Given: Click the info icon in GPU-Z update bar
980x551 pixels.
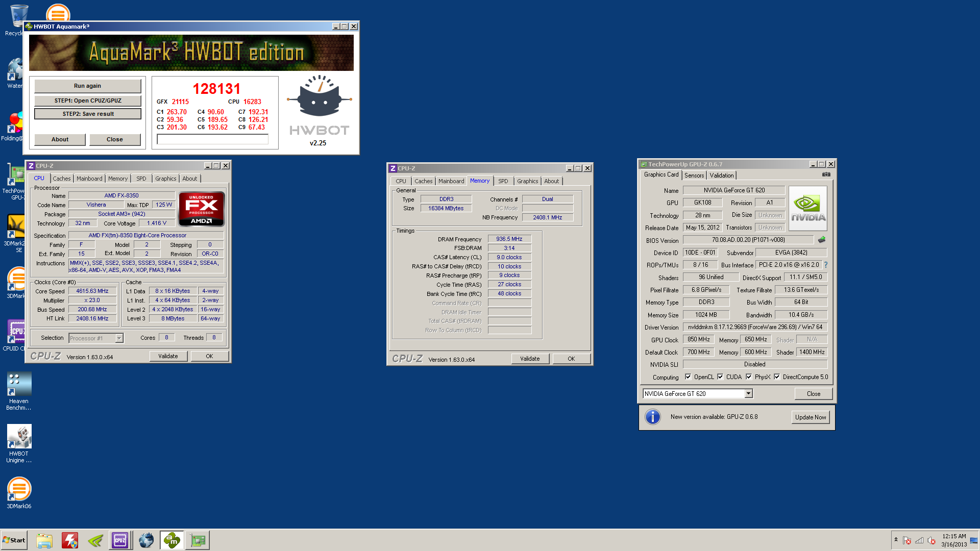Looking at the screenshot, I should pos(653,417).
